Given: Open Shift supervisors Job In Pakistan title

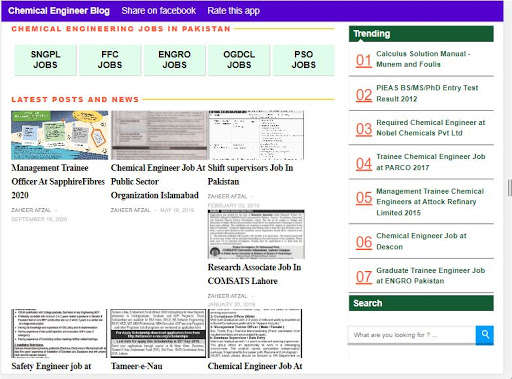Looking at the screenshot, I should tap(250, 174).
